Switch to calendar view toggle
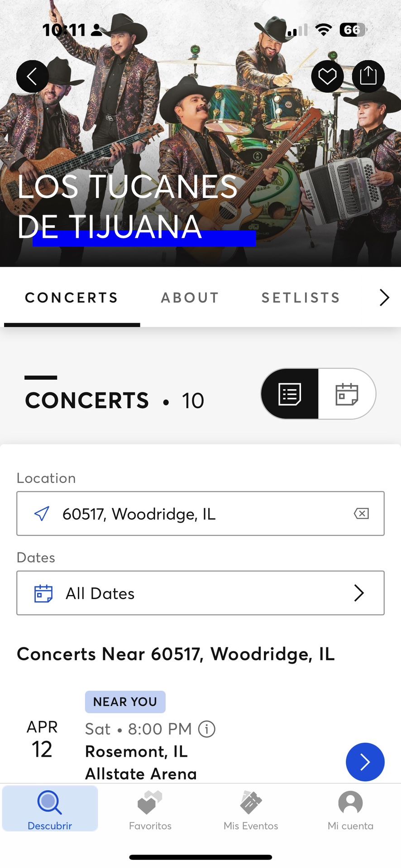Viewport: 401px width, 868px height. (x=347, y=394)
